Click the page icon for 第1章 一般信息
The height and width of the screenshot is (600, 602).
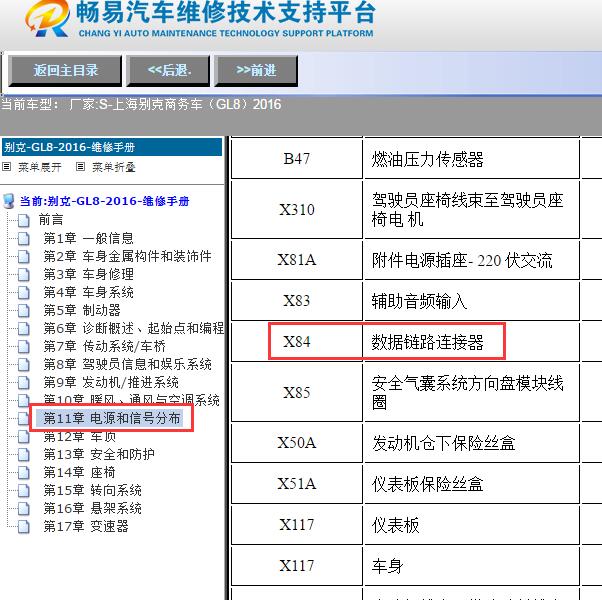pos(23,238)
